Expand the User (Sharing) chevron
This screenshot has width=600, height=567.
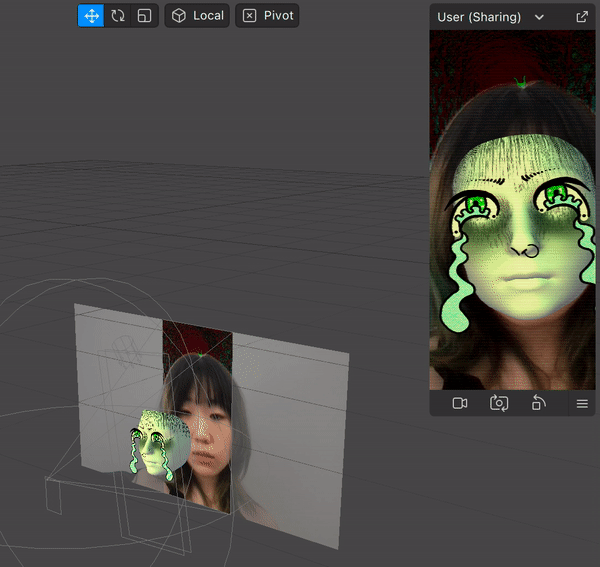tap(540, 17)
